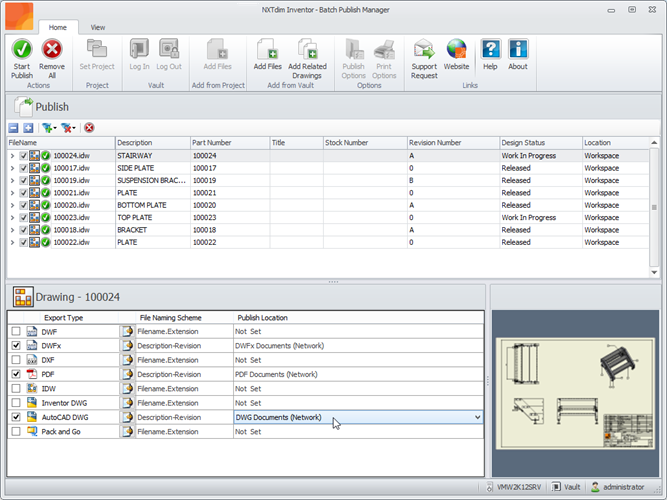Click the Help question mark icon
Image resolution: width=667 pixels, height=500 pixels.
click(x=490, y=49)
